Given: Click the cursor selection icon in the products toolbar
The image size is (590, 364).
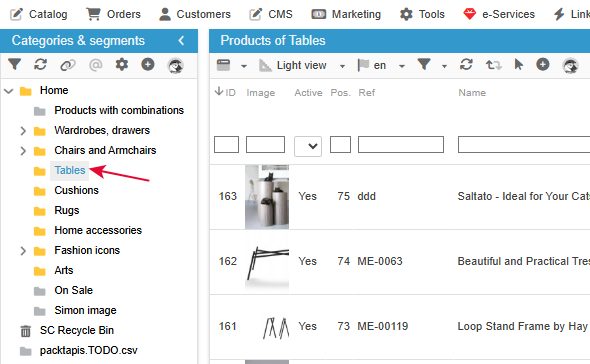Looking at the screenshot, I should click(x=519, y=65).
